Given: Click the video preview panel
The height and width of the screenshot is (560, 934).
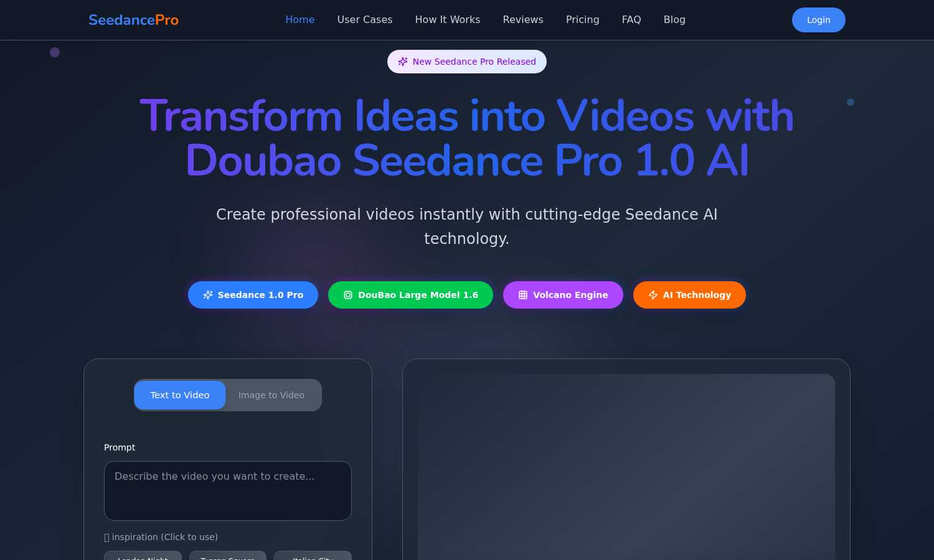Looking at the screenshot, I should (x=626, y=467).
